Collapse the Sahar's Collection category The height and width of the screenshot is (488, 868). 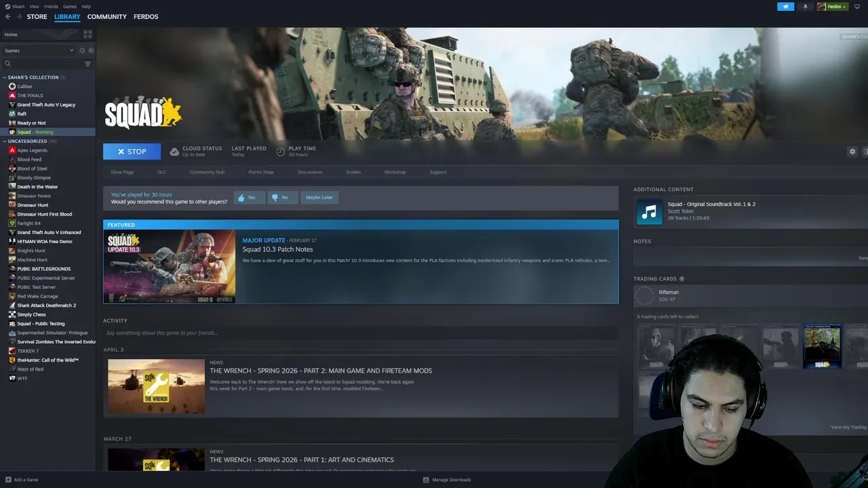[x=5, y=77]
